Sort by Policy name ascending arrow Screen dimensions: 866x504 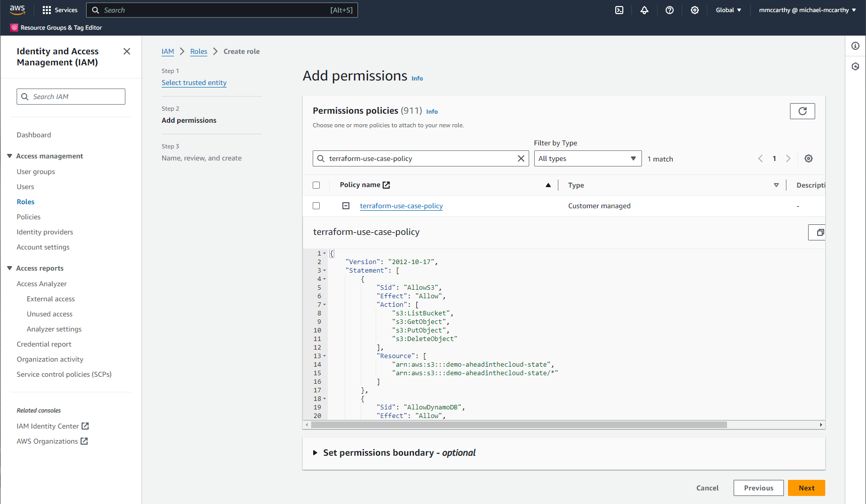(548, 185)
